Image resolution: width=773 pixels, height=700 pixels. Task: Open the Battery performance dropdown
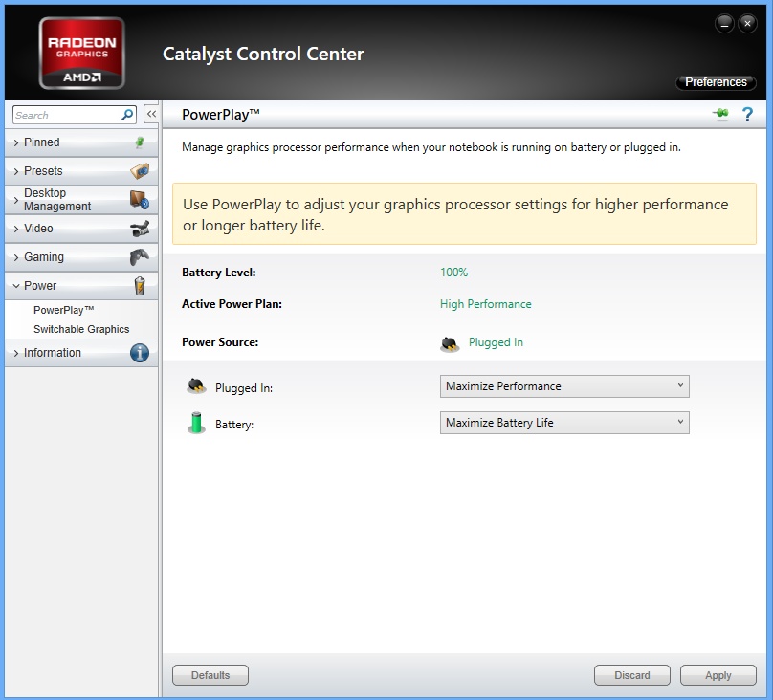tap(564, 423)
